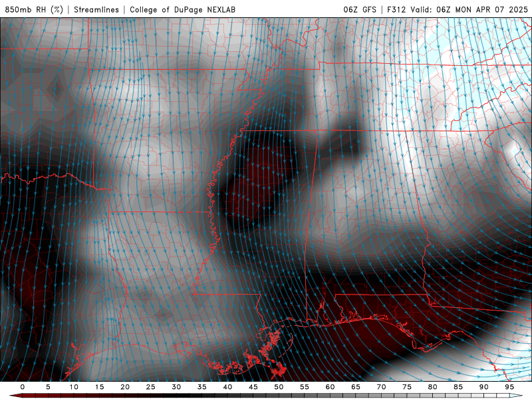
Task: Click the scale value 80
Action: point(432,387)
